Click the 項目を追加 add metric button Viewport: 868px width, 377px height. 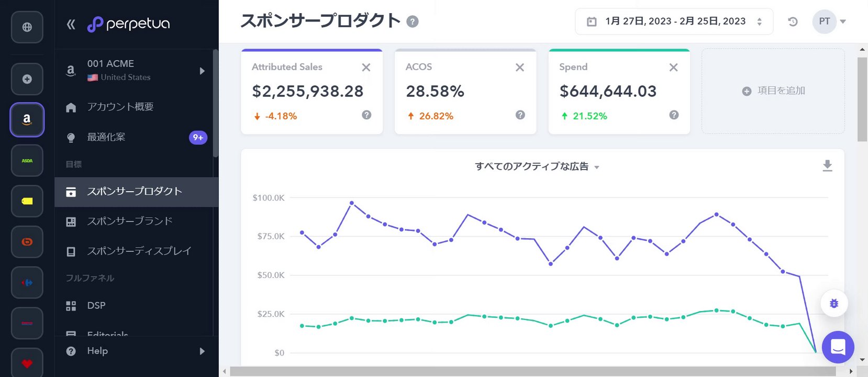pyautogui.click(x=773, y=91)
